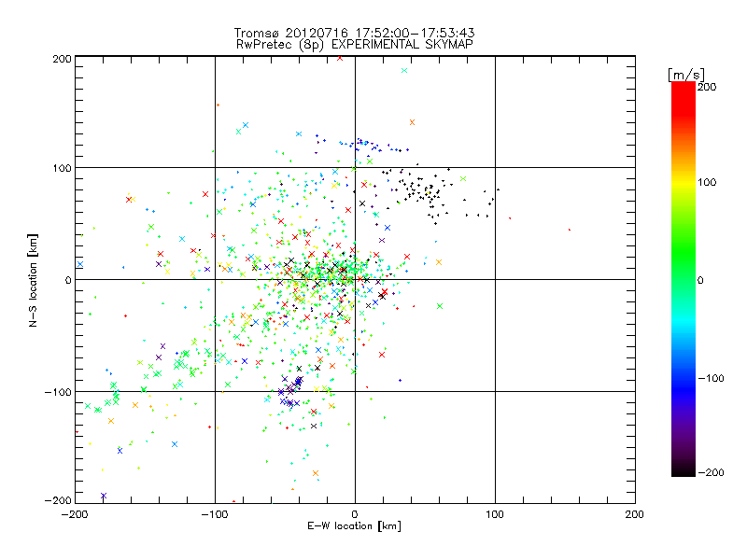Click the purple X marker at the bottom-left corner of the plot
747x560 pixels.
pos(104,496)
